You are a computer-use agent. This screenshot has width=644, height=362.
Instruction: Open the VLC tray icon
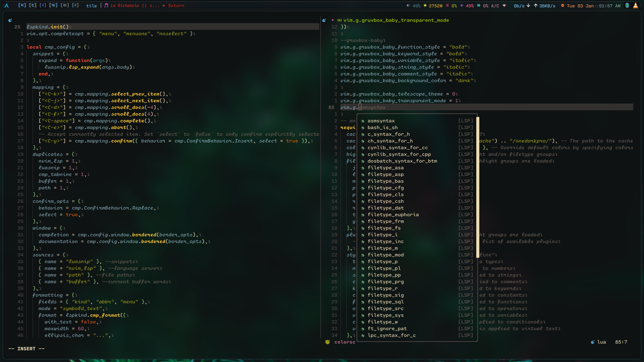click(x=635, y=6)
